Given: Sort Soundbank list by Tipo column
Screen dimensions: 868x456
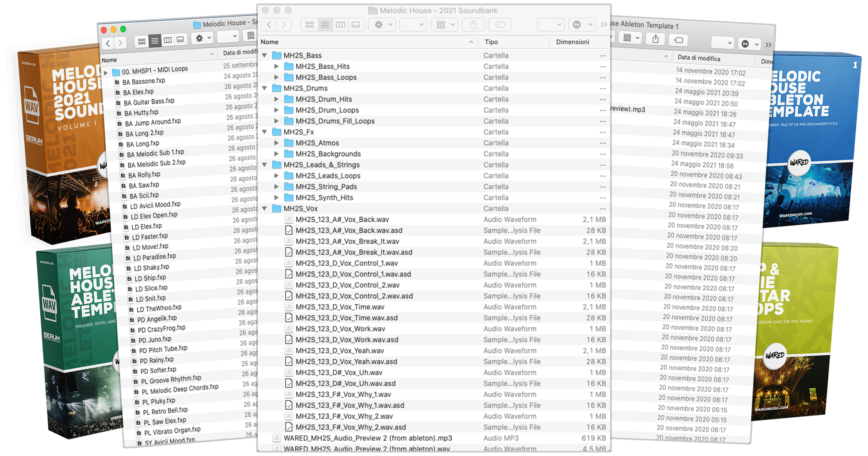Looking at the screenshot, I should 514,42.
